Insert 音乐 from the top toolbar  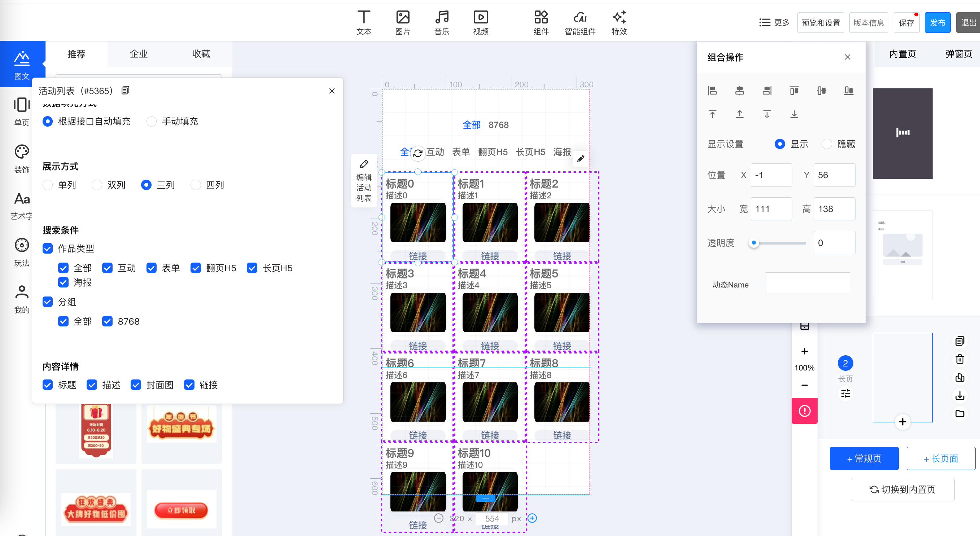(441, 23)
